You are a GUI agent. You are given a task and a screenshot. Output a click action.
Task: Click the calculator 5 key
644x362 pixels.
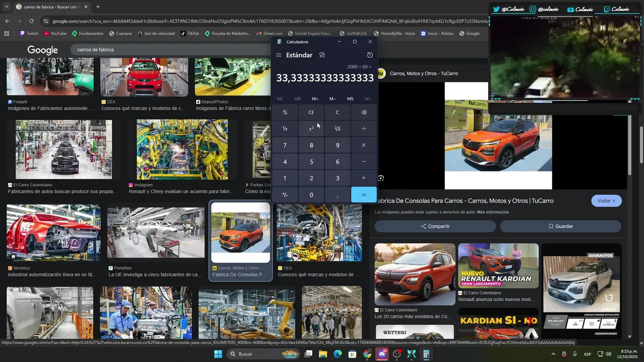click(311, 162)
